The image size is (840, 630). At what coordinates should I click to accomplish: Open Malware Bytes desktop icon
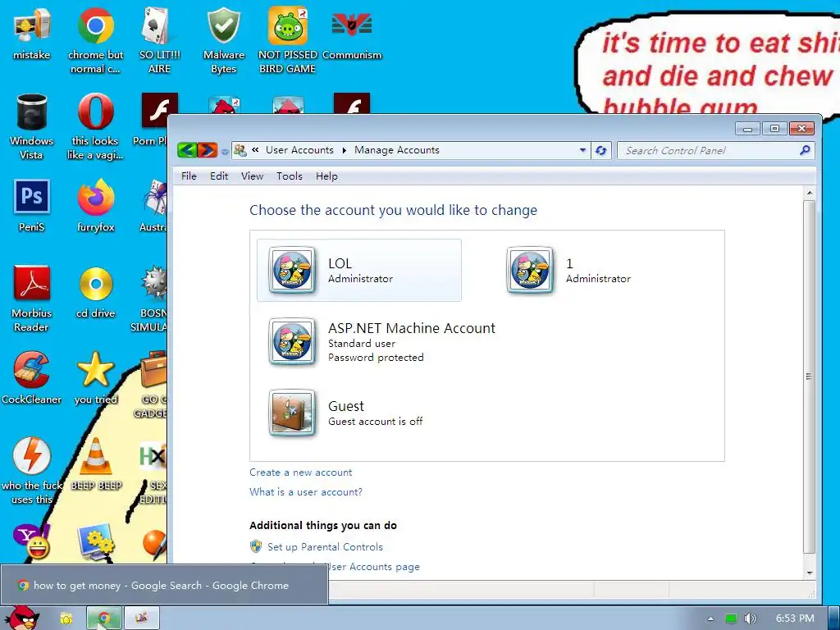pos(223,40)
